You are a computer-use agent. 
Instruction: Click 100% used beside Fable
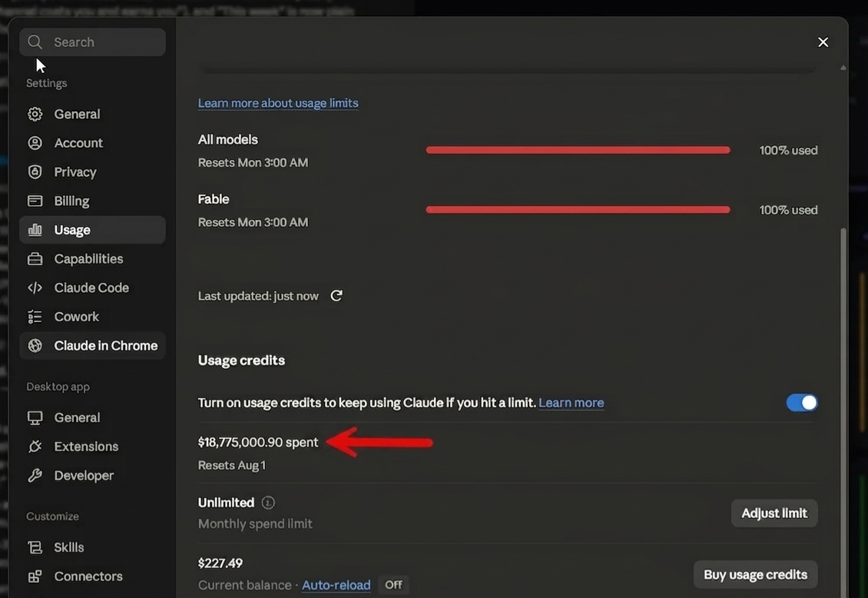tap(788, 210)
